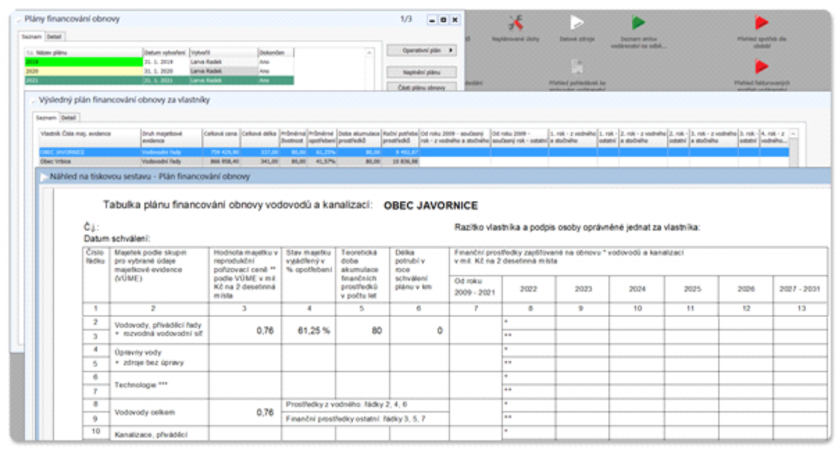Click the 2027 - 2031 column in report
This screenshot has width=840, height=450.
(800, 289)
